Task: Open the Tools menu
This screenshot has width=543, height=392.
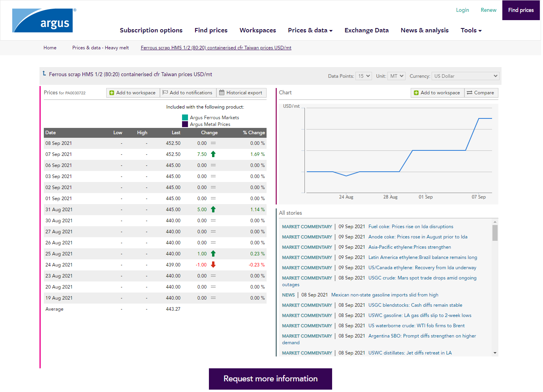Action: pyautogui.click(x=471, y=30)
